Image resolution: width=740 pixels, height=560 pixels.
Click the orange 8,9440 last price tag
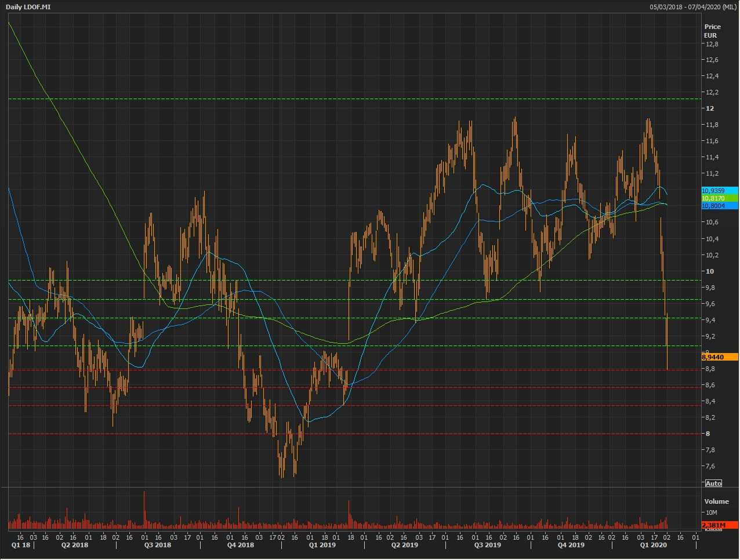point(719,358)
